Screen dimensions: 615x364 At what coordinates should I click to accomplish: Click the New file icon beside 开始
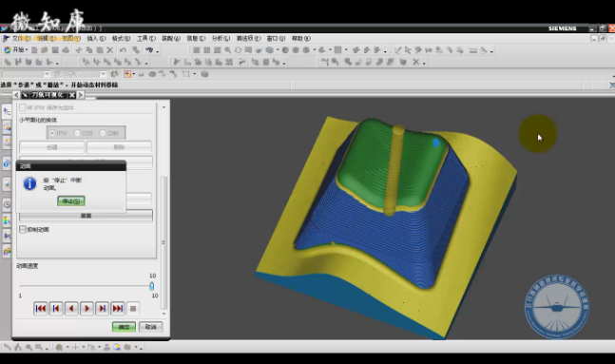[34, 50]
